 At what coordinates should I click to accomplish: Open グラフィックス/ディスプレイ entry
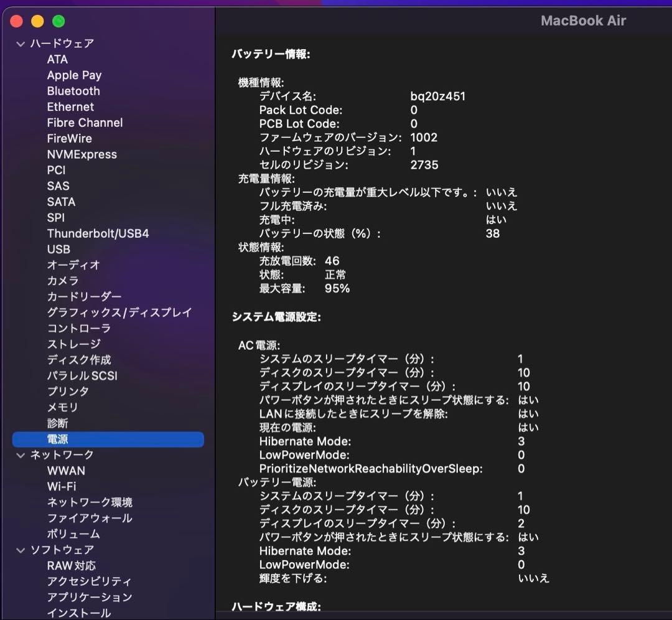click(x=119, y=312)
